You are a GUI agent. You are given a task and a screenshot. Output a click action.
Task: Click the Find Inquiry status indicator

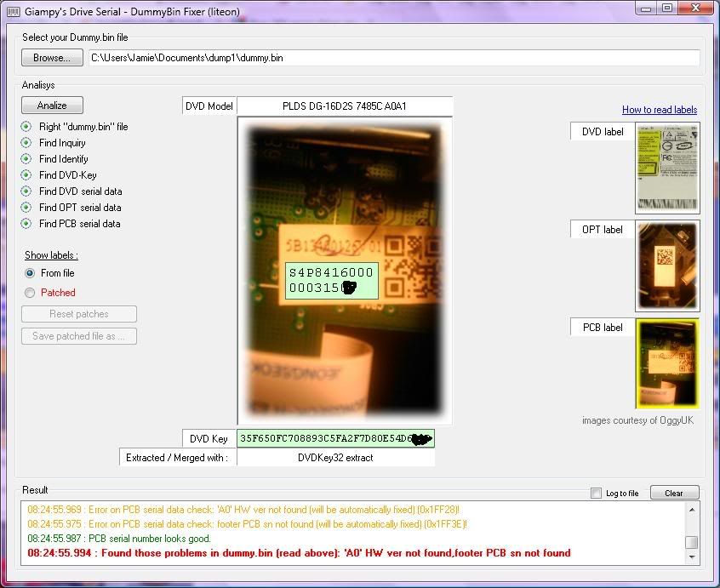tap(27, 143)
